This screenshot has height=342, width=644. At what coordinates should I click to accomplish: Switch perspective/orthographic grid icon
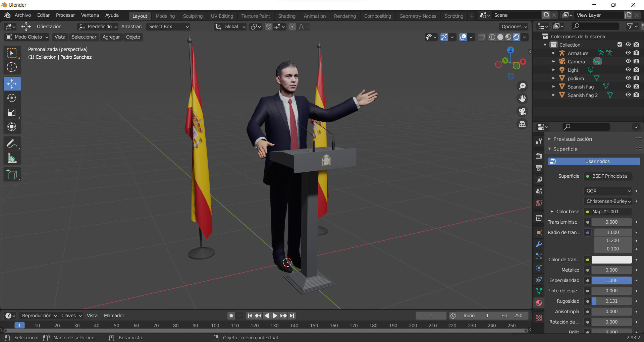pos(522,124)
